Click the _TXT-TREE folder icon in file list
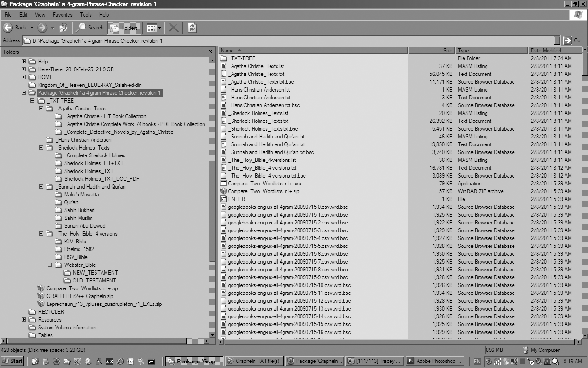The width and height of the screenshot is (588, 368). point(224,58)
